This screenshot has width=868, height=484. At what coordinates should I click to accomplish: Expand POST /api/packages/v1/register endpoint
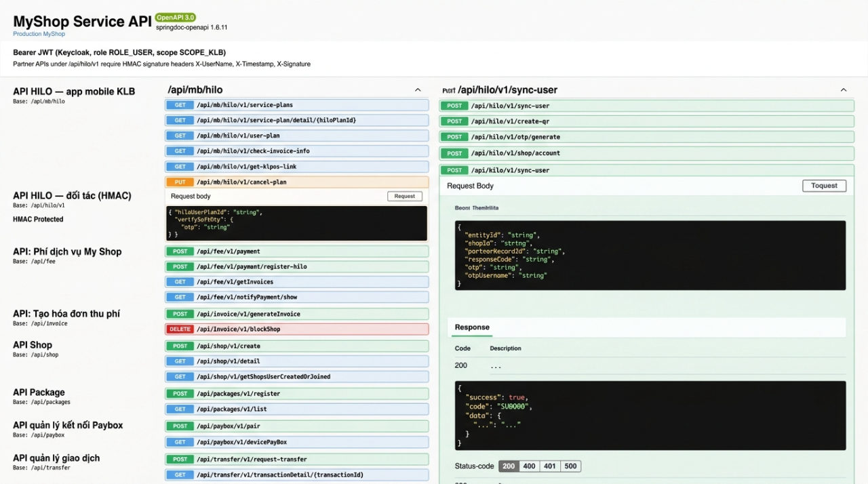(x=297, y=394)
